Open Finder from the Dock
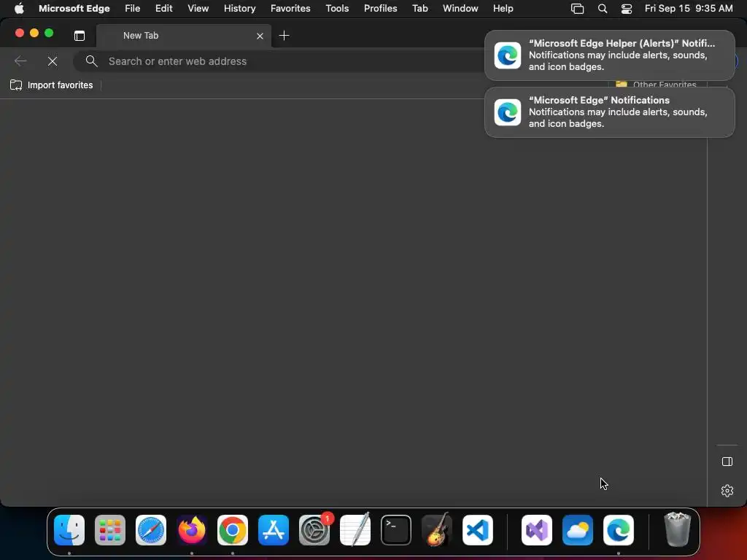 tap(69, 530)
